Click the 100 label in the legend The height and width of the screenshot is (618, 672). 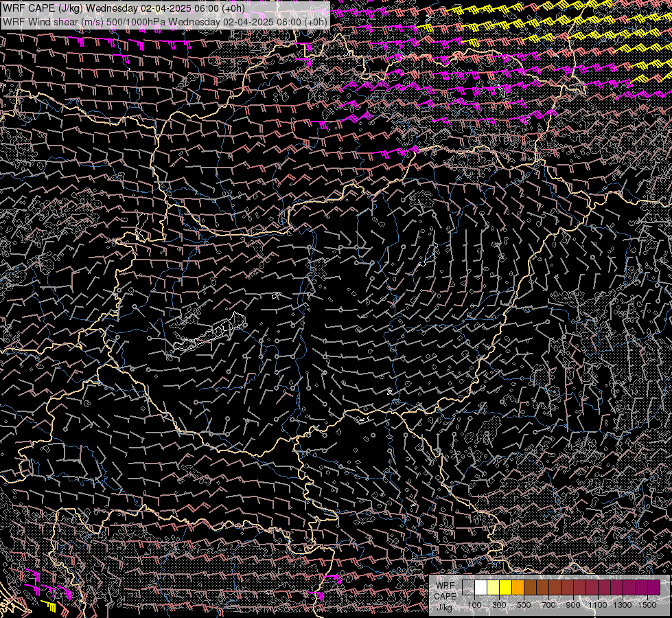(474, 605)
